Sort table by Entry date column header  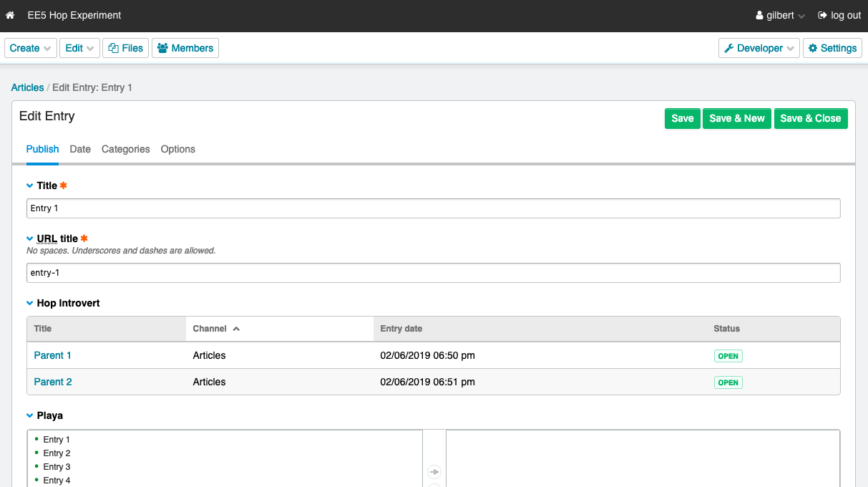coord(540,329)
